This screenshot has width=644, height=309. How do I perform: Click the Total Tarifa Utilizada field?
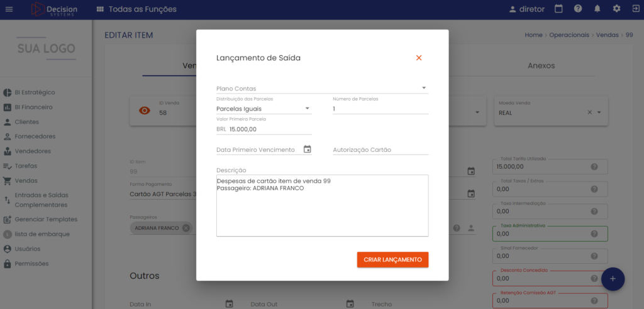550,166
